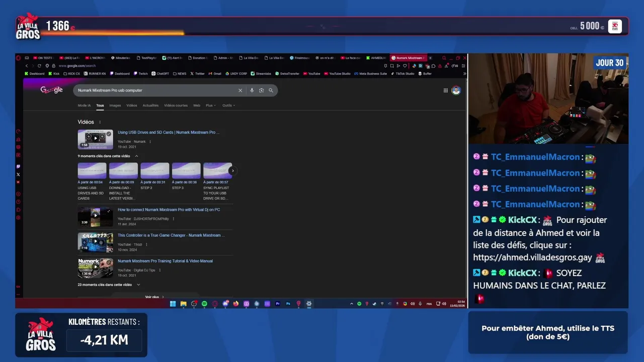Viewport: 644px width, 362px height.
Task: Open YouTube Studio bookmark
Action: point(337,74)
